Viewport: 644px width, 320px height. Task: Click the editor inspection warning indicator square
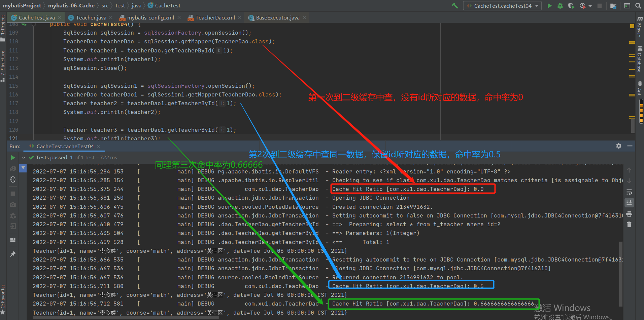click(x=632, y=26)
